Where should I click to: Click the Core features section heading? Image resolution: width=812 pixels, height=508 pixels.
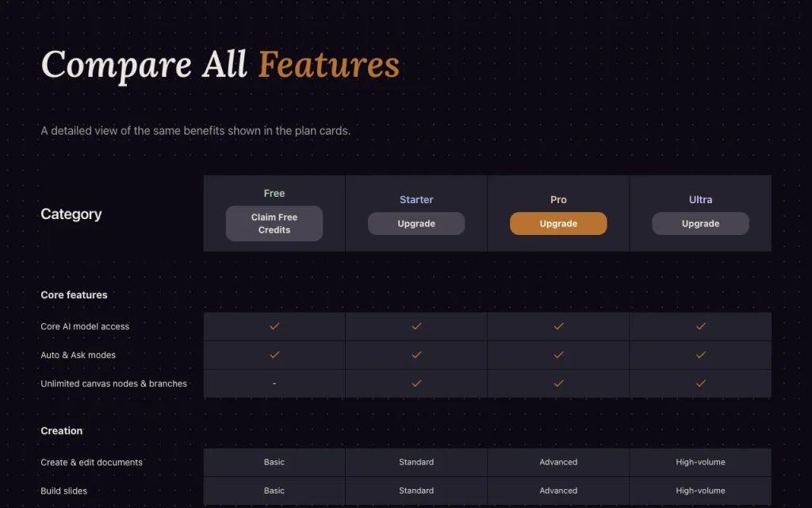74,295
